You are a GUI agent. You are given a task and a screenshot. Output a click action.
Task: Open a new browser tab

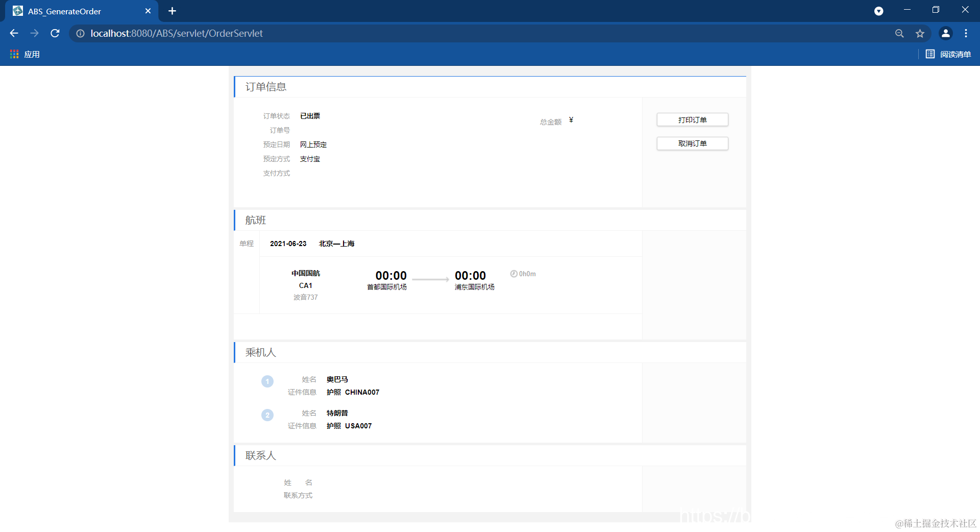tap(172, 11)
